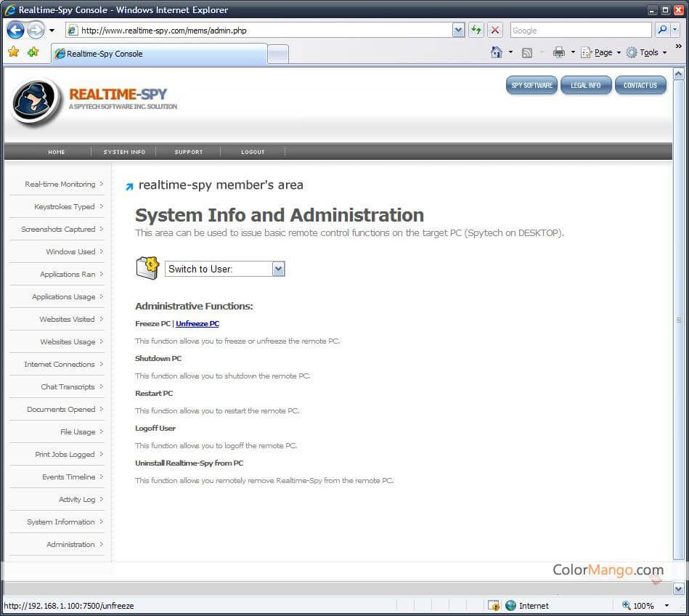
Task: Select LOGOUT in navigation bar
Action: (253, 152)
